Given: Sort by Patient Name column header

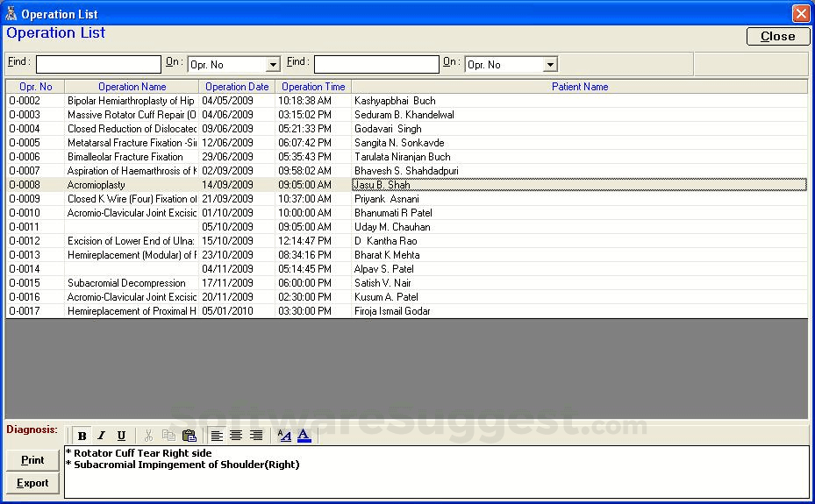Looking at the screenshot, I should click(579, 87).
